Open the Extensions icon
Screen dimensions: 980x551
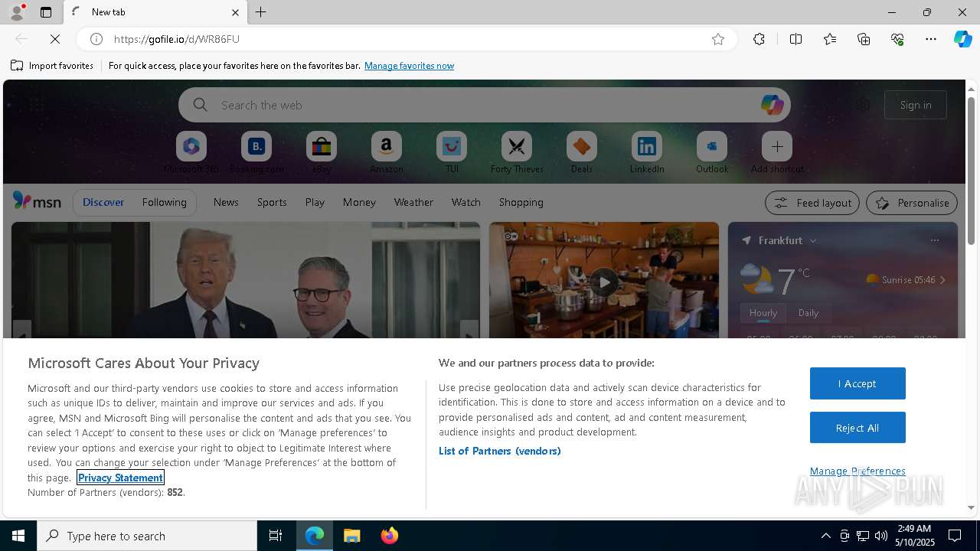[x=759, y=39]
